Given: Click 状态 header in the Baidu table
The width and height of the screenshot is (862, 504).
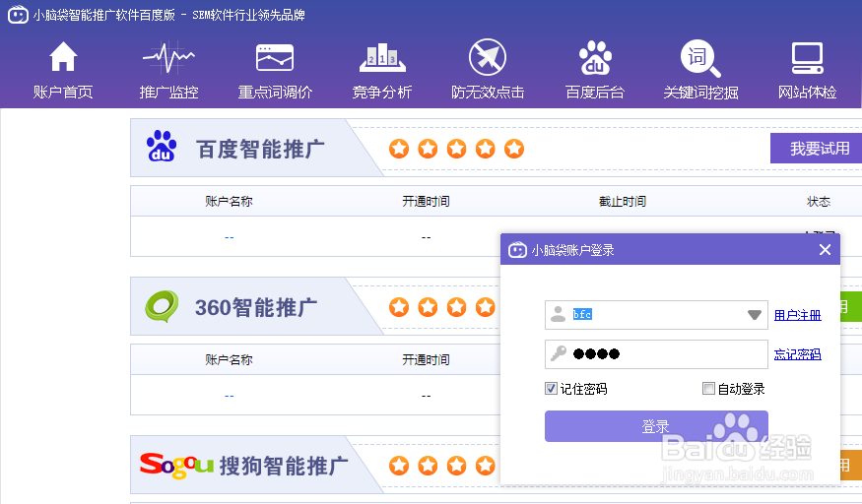Looking at the screenshot, I should 819,202.
